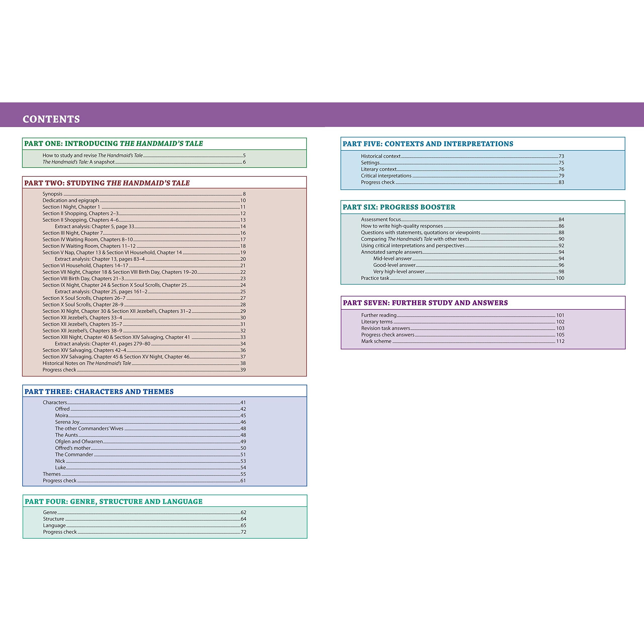Screen dimensions: 644x644
Task: Open "Extract analysis: Chapter 5, page 33" entry
Action: tap(150, 226)
